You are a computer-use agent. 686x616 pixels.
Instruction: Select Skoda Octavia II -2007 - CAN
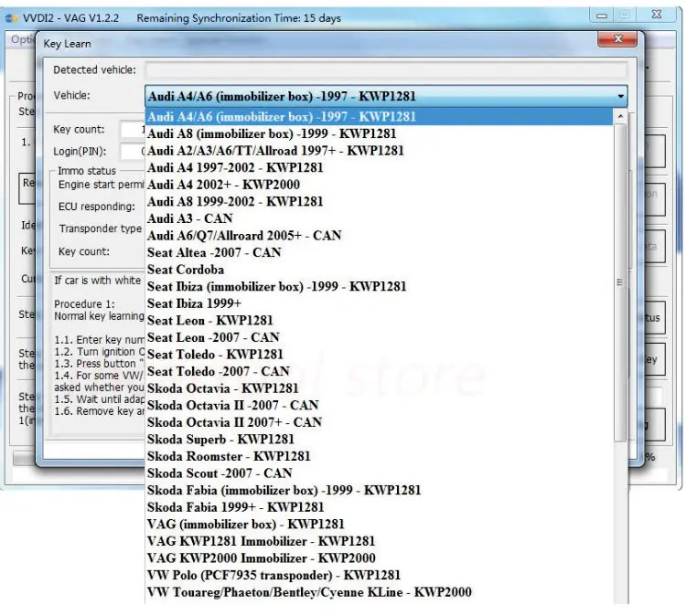(x=380, y=405)
